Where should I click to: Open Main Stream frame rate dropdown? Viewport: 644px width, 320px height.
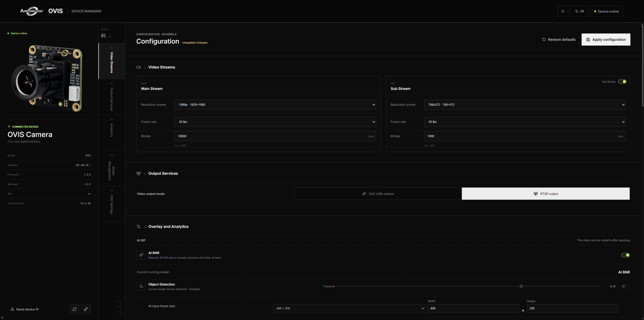(275, 122)
